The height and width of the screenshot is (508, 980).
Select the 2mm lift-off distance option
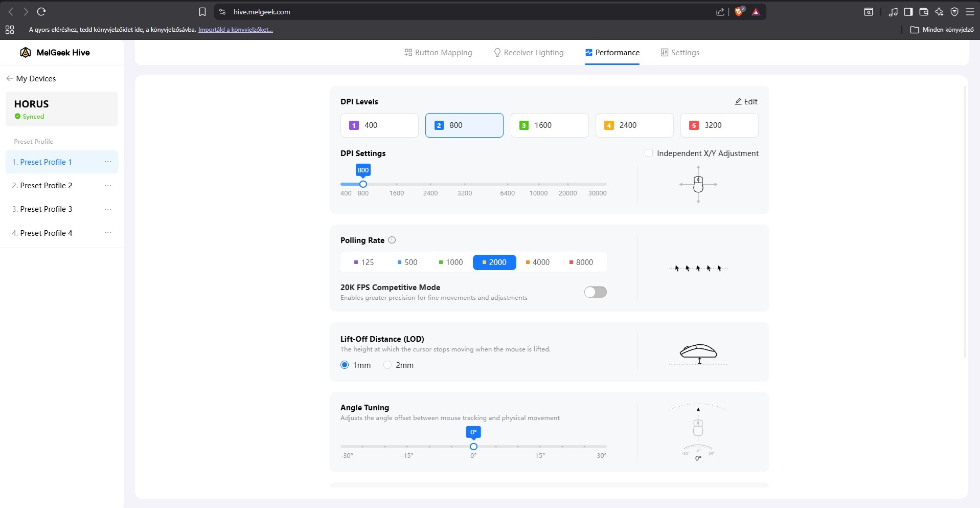(388, 365)
